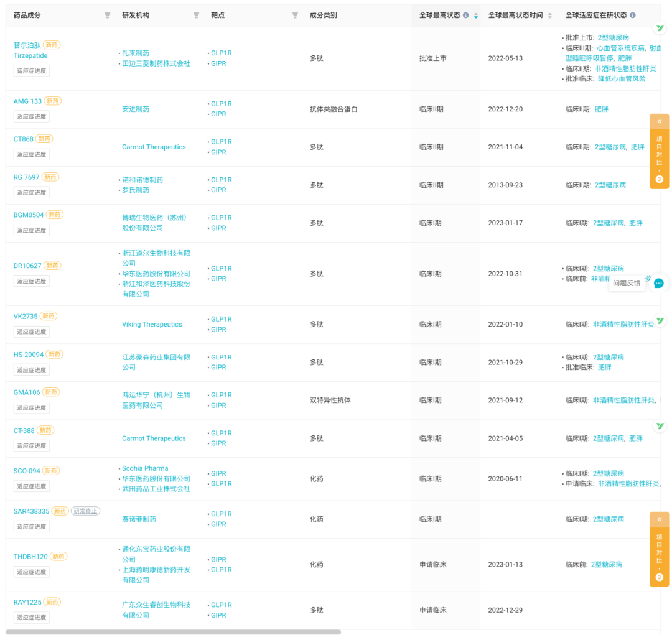The height and width of the screenshot is (640, 672).
Task: Select 双特异性抗体 cell in GMA106 row
Action: coord(330,400)
